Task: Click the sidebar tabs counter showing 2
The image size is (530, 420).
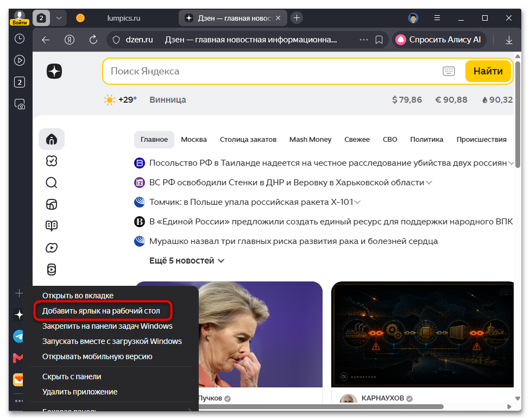Action: pos(20,82)
